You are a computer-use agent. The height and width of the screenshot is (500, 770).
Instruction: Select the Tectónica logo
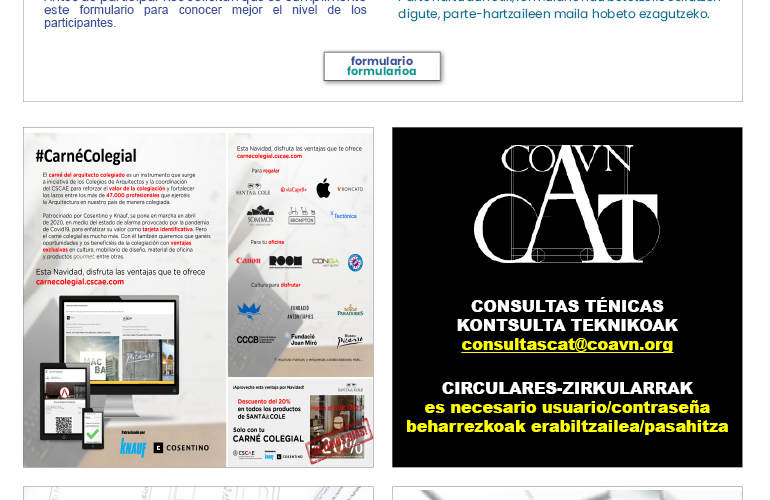click(x=343, y=216)
